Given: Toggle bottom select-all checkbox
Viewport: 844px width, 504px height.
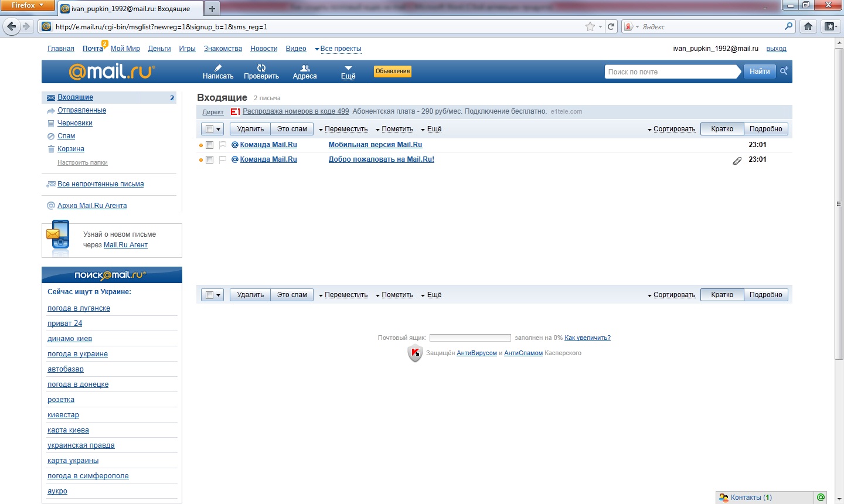Looking at the screenshot, I should pos(209,295).
